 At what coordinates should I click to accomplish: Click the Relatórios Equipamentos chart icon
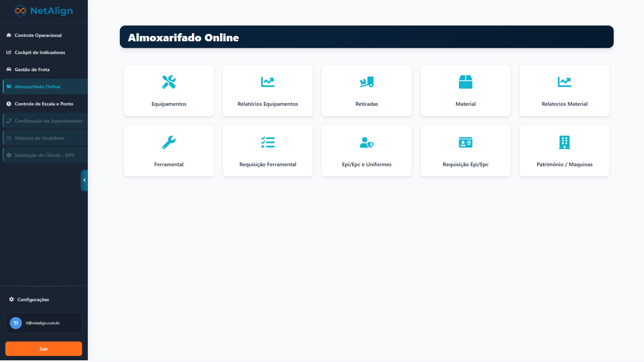pyautogui.click(x=268, y=82)
